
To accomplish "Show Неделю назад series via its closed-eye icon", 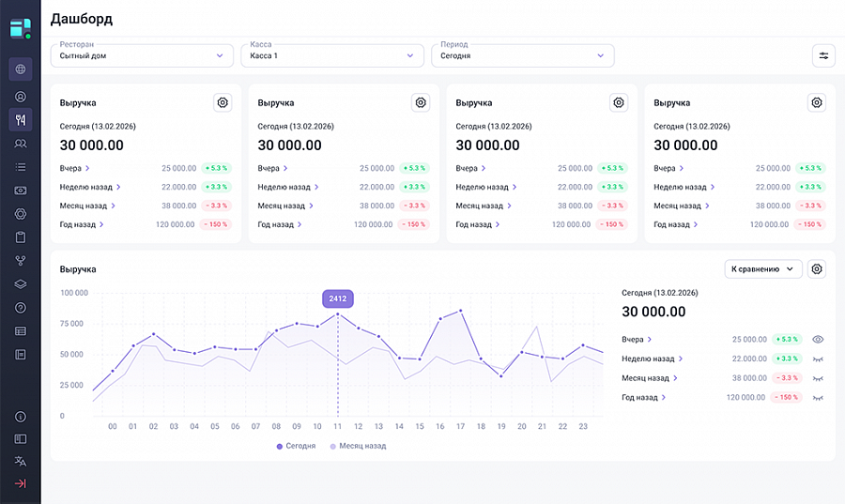I will tap(818, 359).
